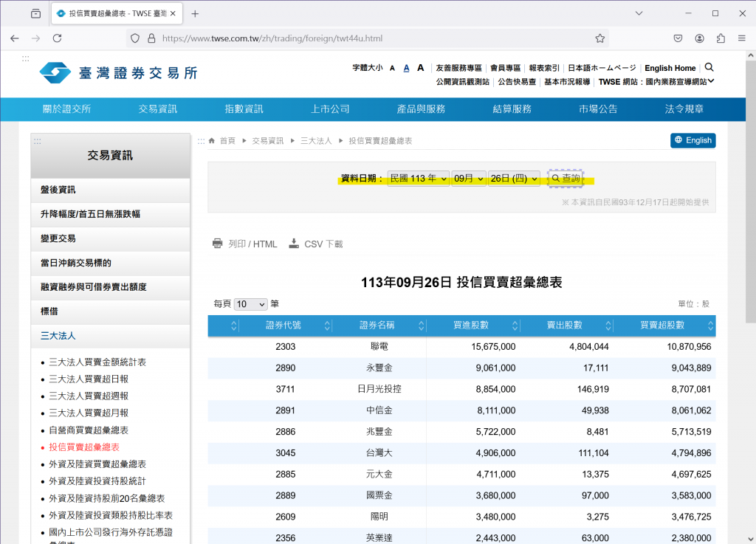The height and width of the screenshot is (544, 756).
Task: Click the shield tracking protection icon
Action: [x=135, y=38]
